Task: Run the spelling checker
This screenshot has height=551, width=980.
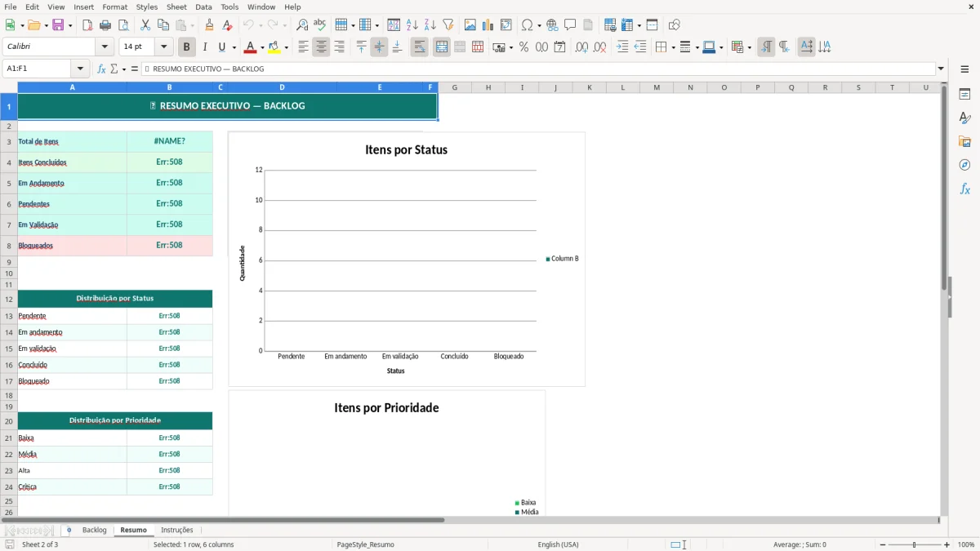Action: tap(320, 25)
